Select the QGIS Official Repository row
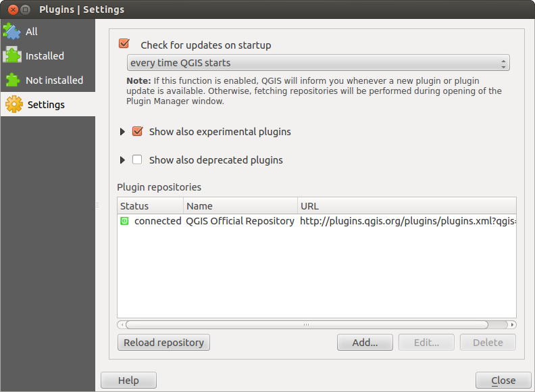The width and height of the screenshot is (535, 392). (240, 221)
